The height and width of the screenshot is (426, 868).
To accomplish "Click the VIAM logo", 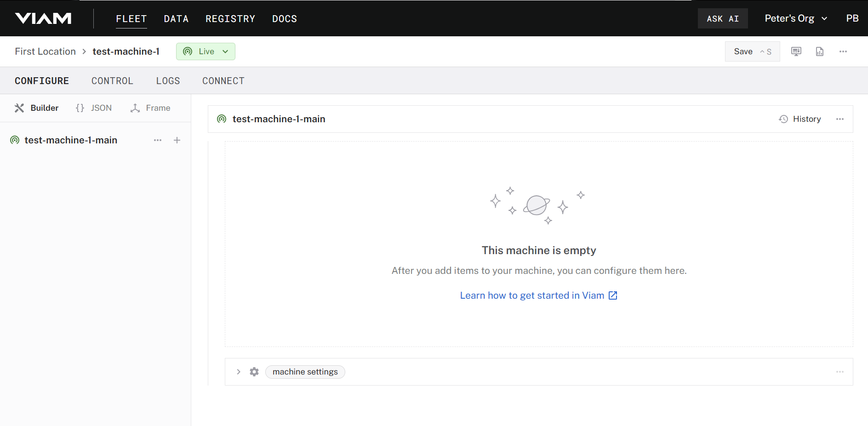I will [43, 18].
